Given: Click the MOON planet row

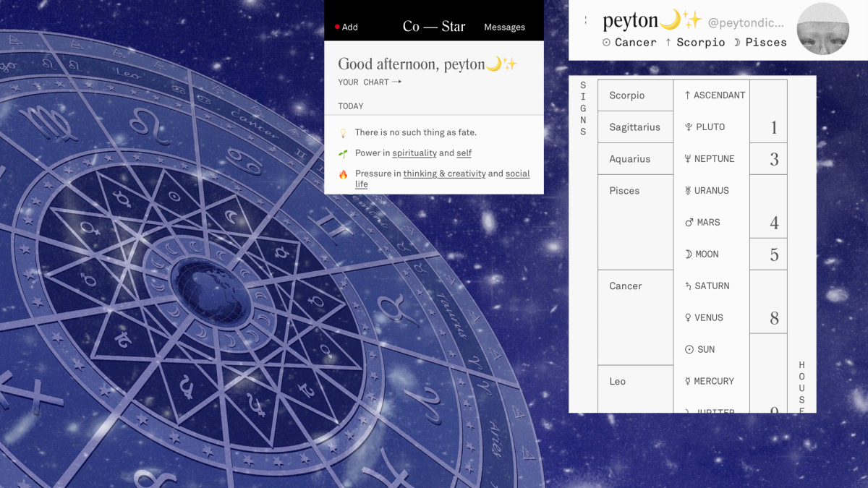Looking at the screenshot, I should (x=701, y=254).
